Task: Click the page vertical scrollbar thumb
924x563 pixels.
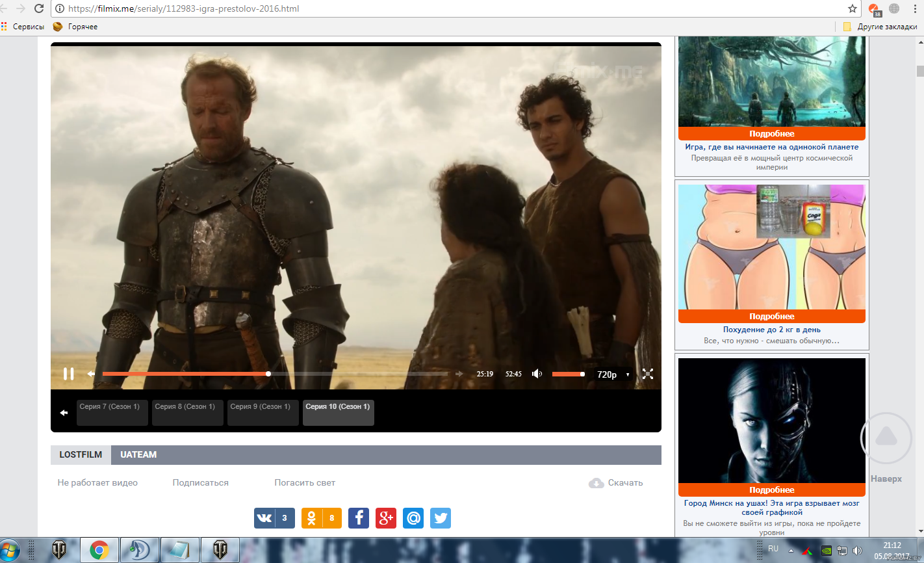Action: click(920, 71)
